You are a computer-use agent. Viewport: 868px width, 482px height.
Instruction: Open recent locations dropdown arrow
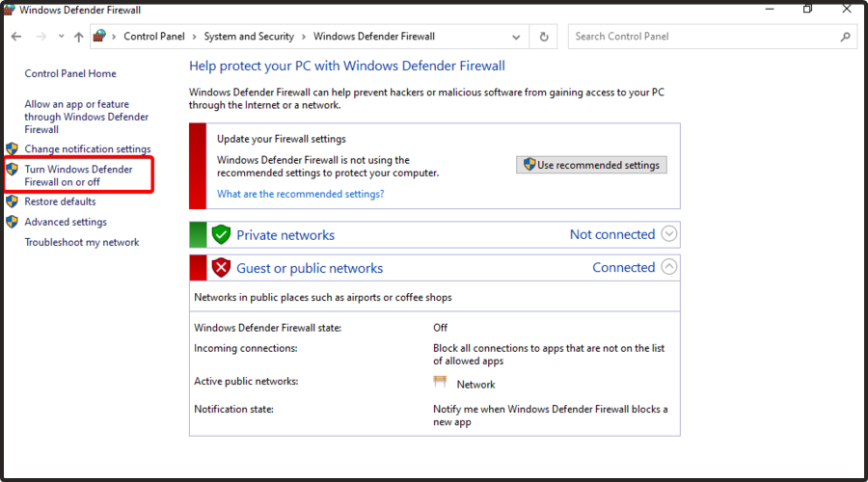coord(61,37)
